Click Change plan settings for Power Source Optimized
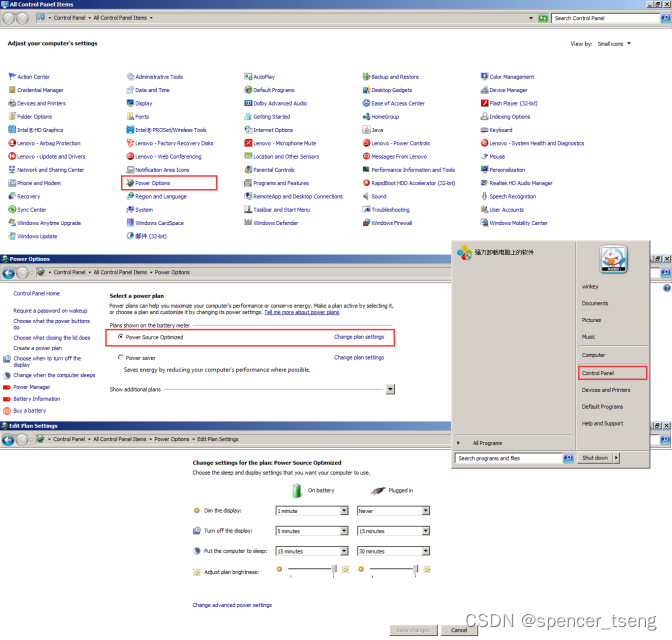The image size is (672, 640). click(359, 337)
